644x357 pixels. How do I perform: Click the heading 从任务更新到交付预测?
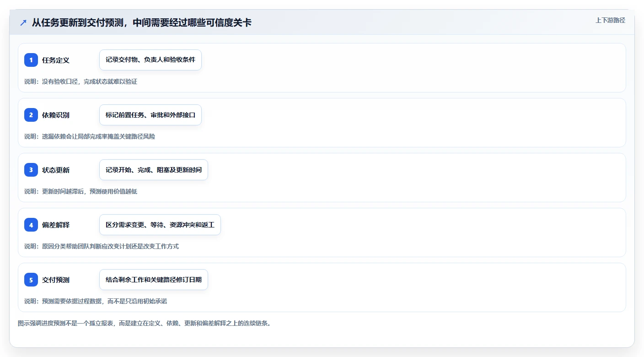(x=142, y=22)
